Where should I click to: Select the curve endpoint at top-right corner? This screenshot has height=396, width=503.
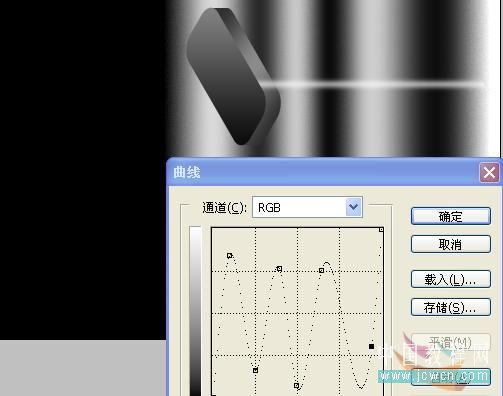pos(381,230)
